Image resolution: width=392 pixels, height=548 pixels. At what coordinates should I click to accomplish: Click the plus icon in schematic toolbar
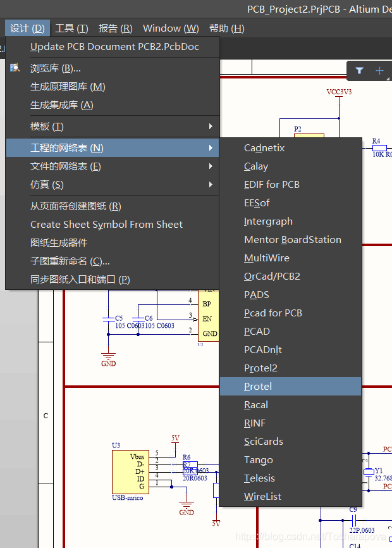[379, 71]
